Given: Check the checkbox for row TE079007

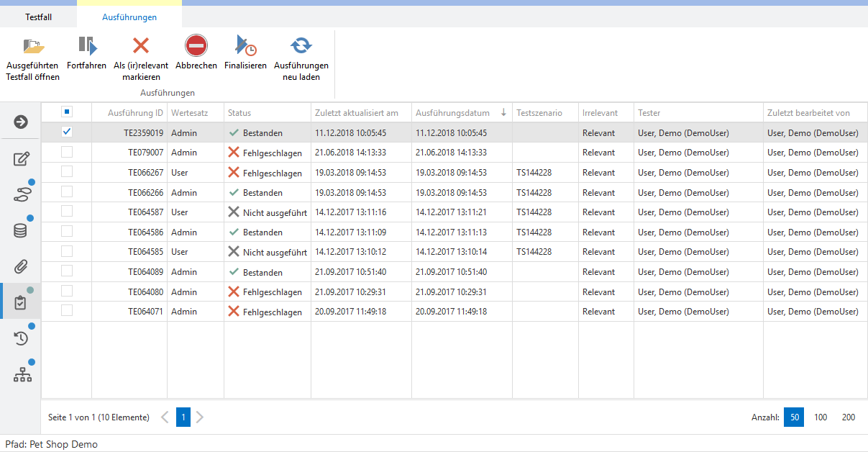Looking at the screenshot, I should click(67, 152).
